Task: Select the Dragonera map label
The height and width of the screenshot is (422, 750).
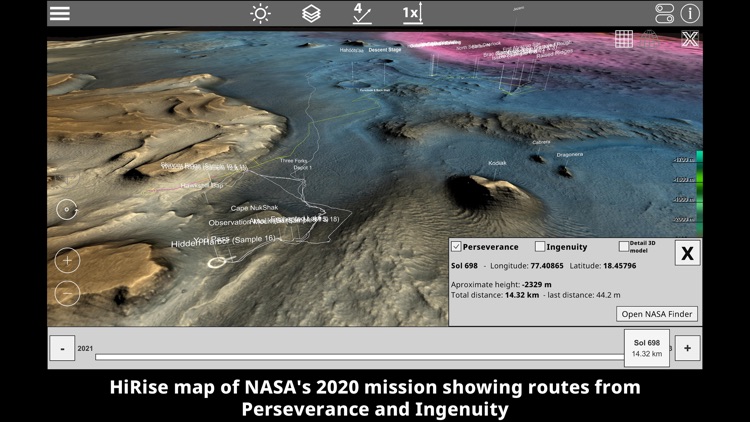Action: click(x=569, y=155)
